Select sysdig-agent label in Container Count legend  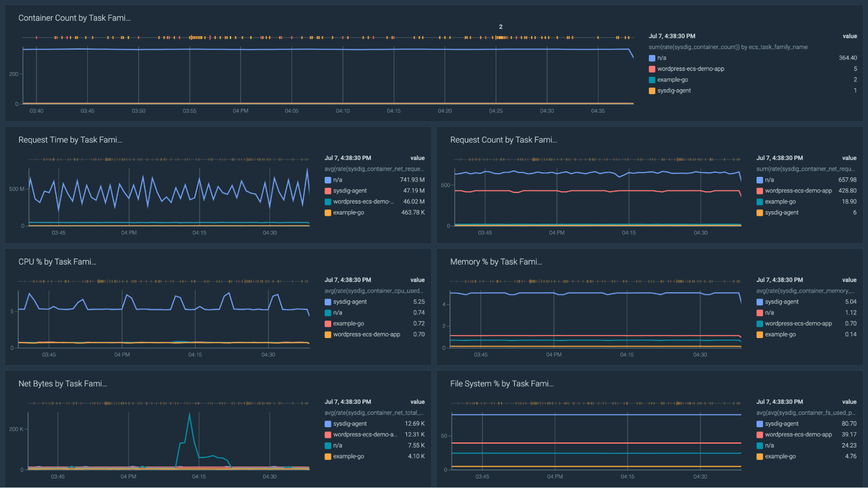click(674, 91)
